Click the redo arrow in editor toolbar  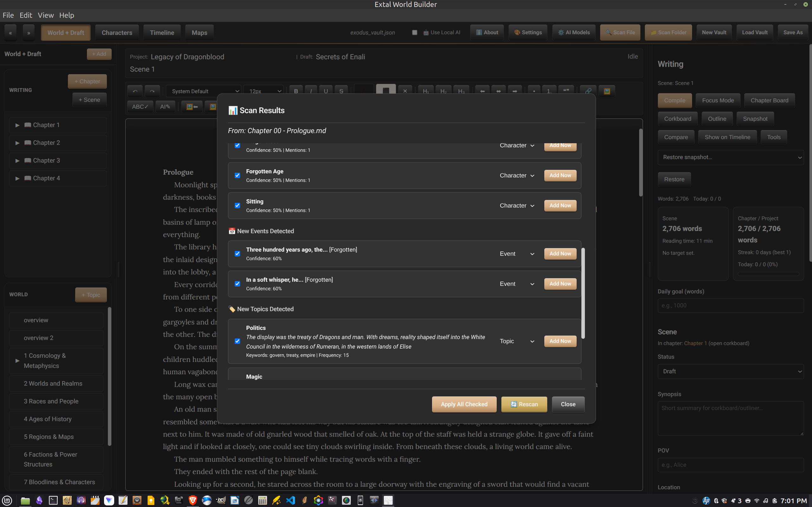[152, 91]
